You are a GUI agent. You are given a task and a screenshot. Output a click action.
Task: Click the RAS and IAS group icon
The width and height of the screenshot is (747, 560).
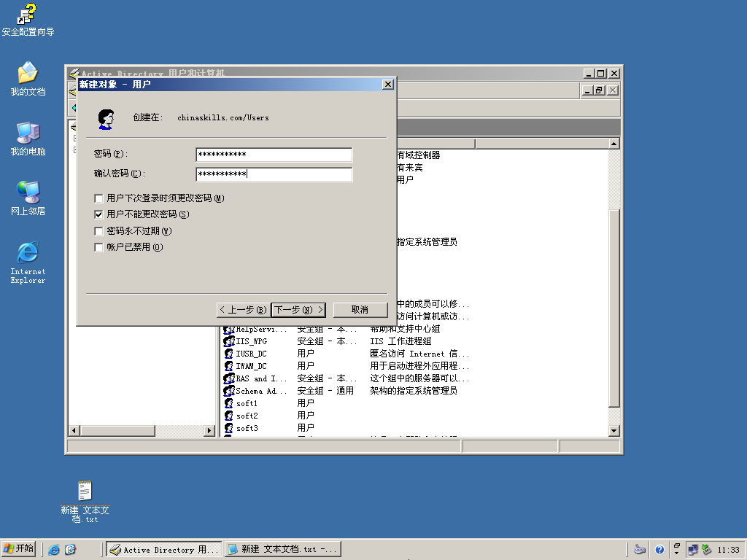pos(229,378)
